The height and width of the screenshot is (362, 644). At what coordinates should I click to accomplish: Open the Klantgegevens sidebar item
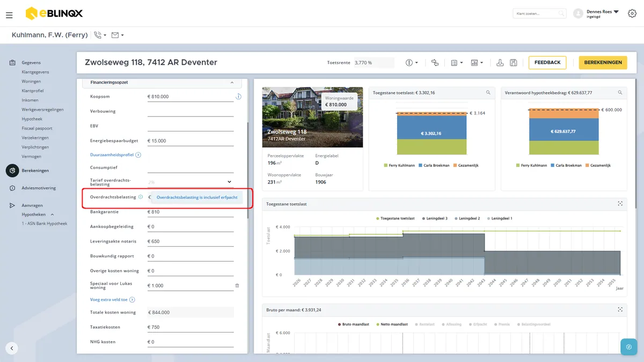(35, 72)
